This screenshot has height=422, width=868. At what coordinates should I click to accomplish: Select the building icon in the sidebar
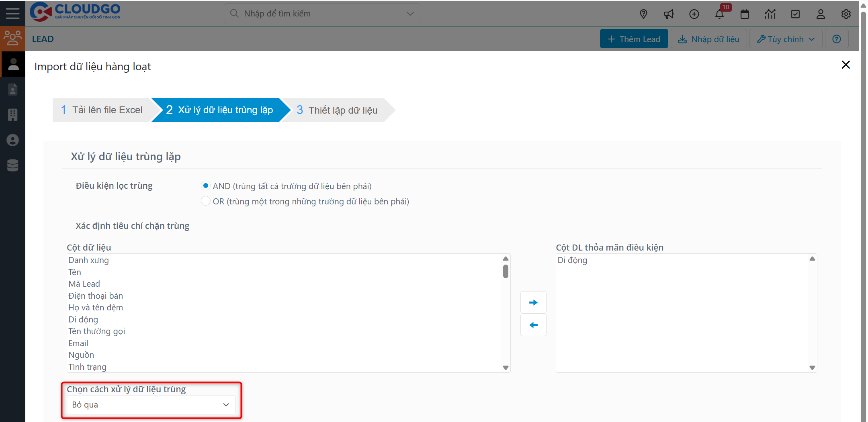pos(13,115)
